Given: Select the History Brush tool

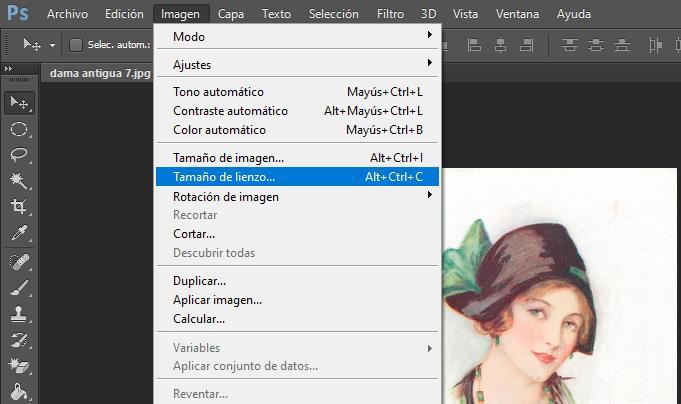Looking at the screenshot, I should tap(19, 340).
